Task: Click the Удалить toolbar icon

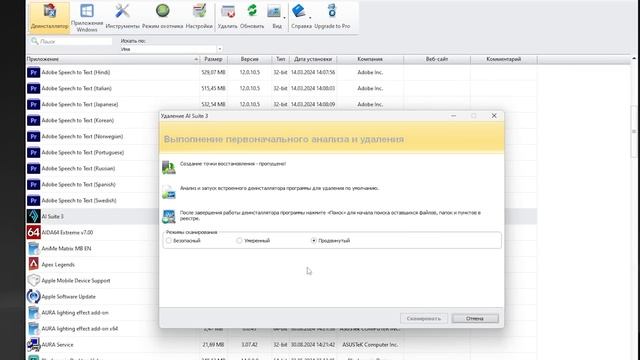Action: [x=227, y=16]
